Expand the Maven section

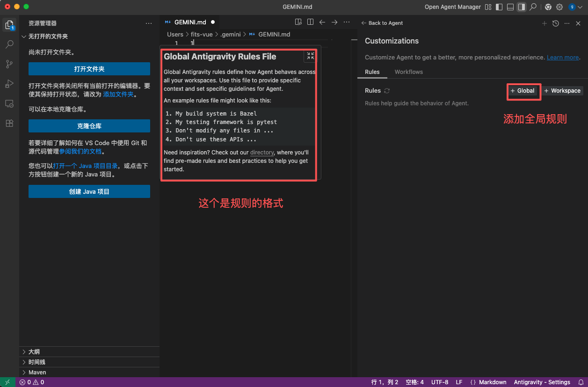click(37, 372)
